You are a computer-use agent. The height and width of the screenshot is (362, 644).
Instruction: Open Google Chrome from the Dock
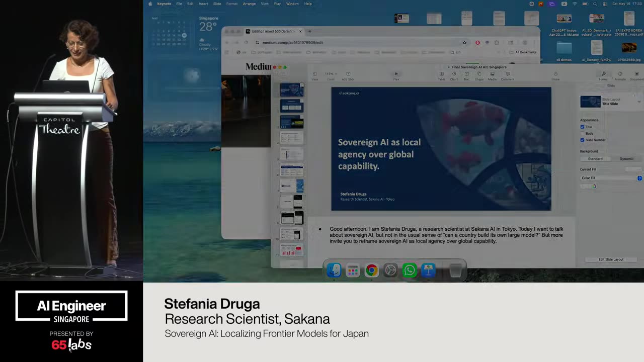[371, 270]
